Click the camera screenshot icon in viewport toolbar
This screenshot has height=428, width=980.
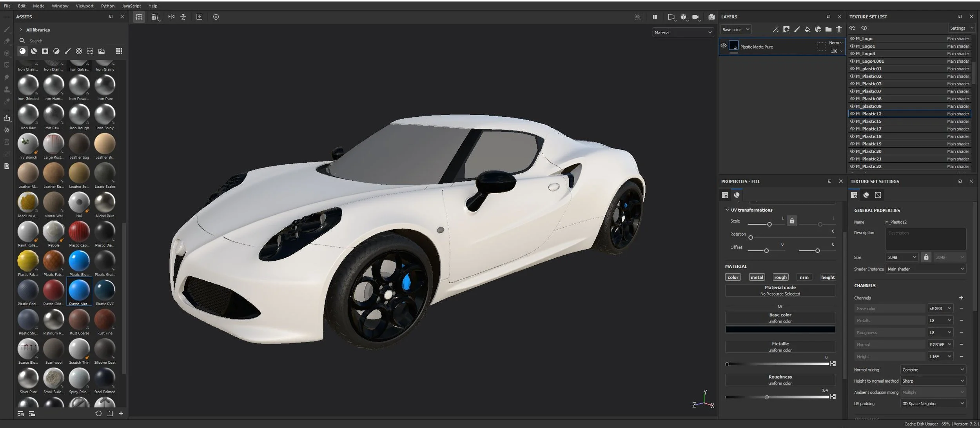711,17
